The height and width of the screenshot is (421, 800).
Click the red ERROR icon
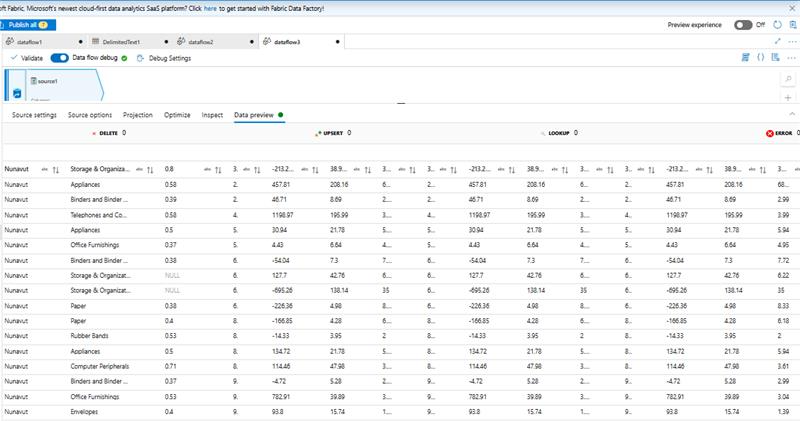769,133
